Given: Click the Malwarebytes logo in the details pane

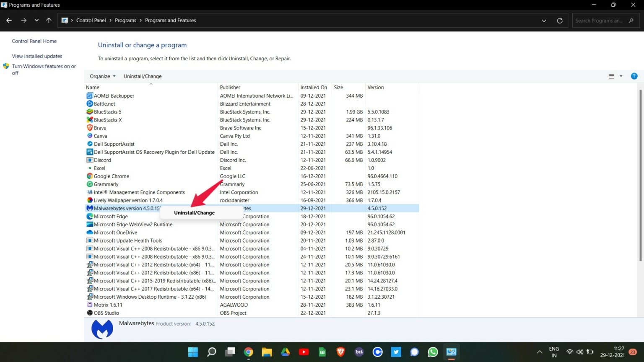Looking at the screenshot, I should click(102, 329).
